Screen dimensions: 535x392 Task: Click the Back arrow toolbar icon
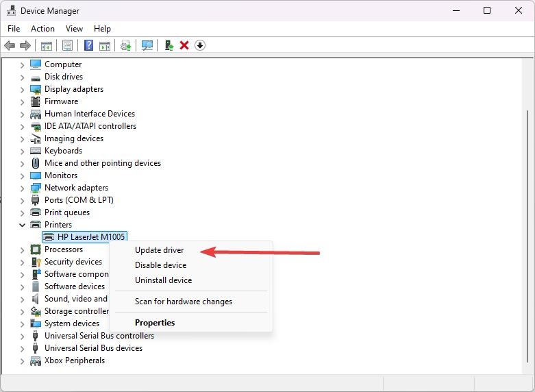pyautogui.click(x=10, y=45)
